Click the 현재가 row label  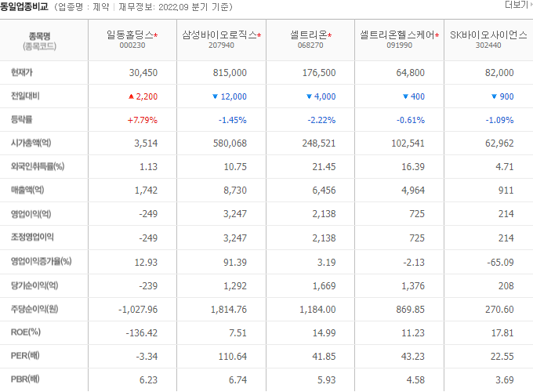point(22,72)
